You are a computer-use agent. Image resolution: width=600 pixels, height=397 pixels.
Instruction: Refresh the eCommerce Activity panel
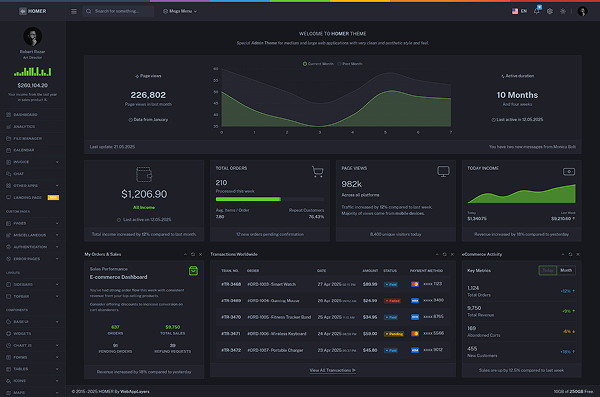pos(570,254)
